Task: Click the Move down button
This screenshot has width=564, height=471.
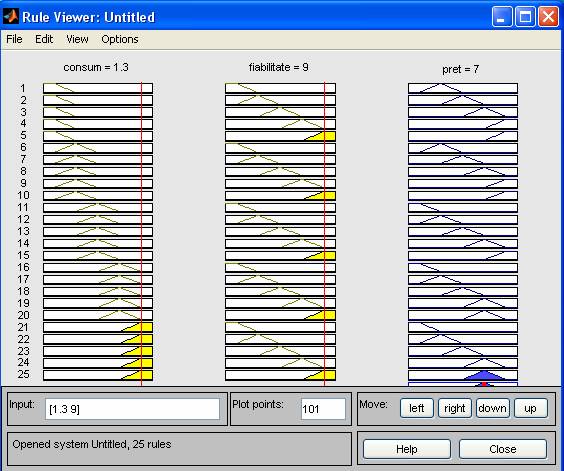Action: tap(493, 408)
